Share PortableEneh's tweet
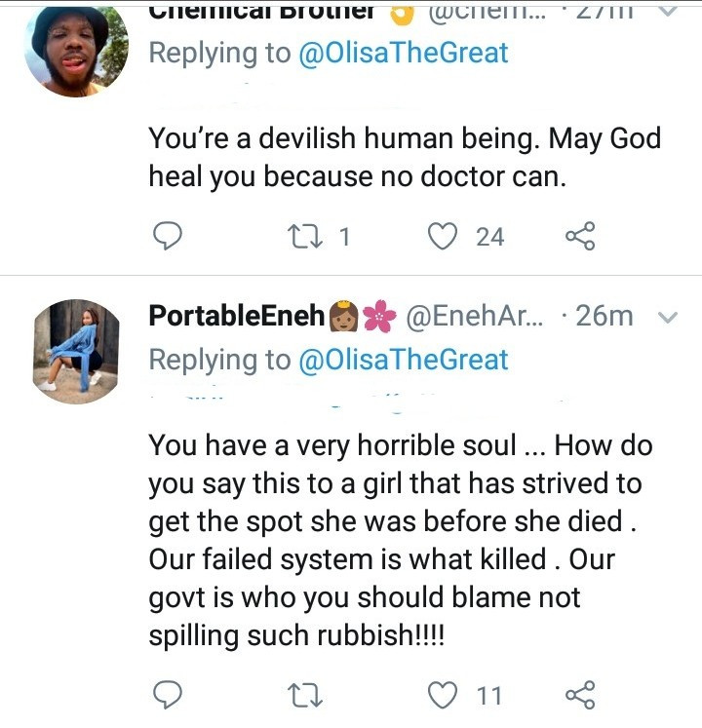The width and height of the screenshot is (702, 728). point(580,694)
